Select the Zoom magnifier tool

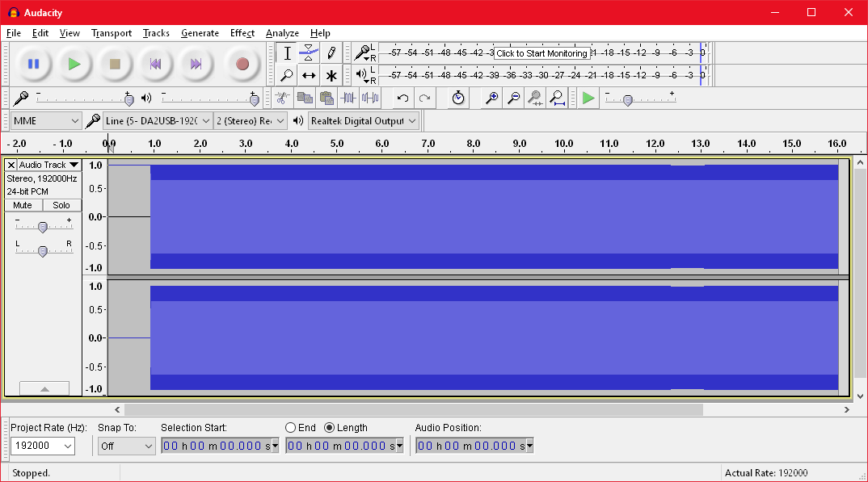click(287, 75)
